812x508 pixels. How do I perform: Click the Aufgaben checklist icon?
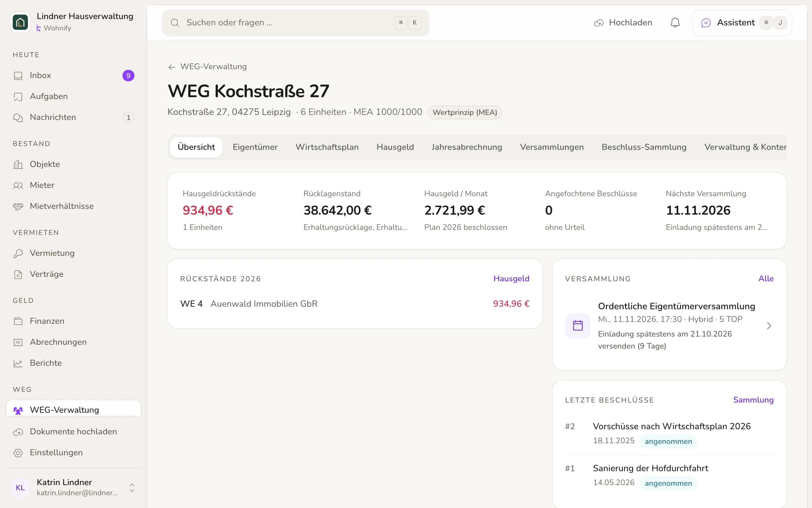point(18,97)
